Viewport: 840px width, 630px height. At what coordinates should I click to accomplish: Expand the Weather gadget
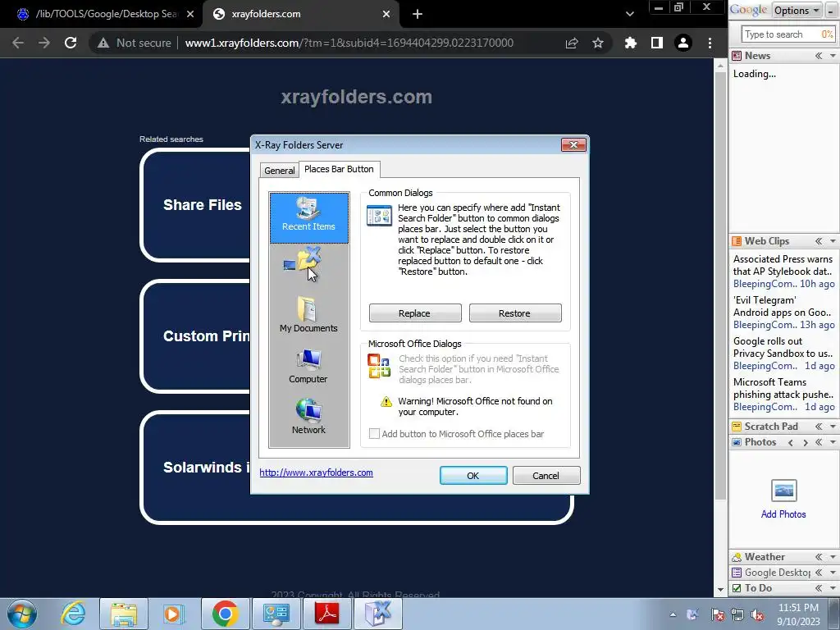pyautogui.click(x=819, y=557)
